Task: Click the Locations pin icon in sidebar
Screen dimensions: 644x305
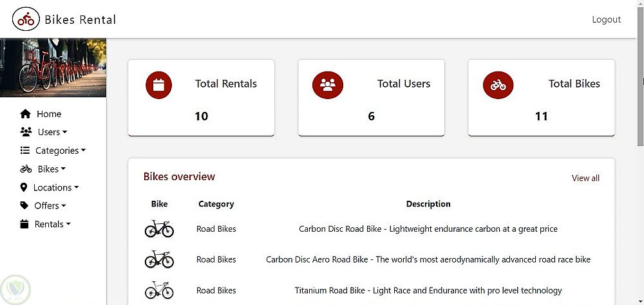Action: (x=24, y=187)
